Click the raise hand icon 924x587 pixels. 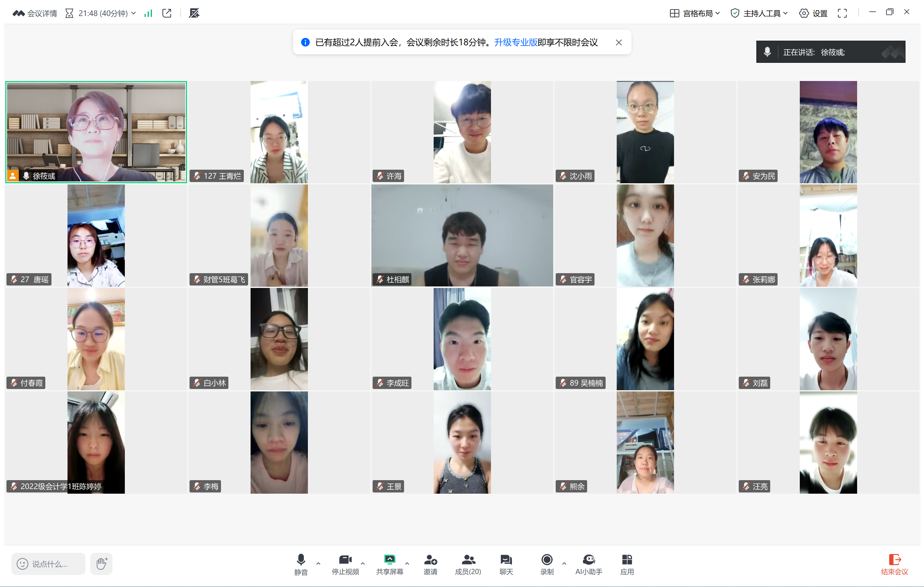coord(101,564)
